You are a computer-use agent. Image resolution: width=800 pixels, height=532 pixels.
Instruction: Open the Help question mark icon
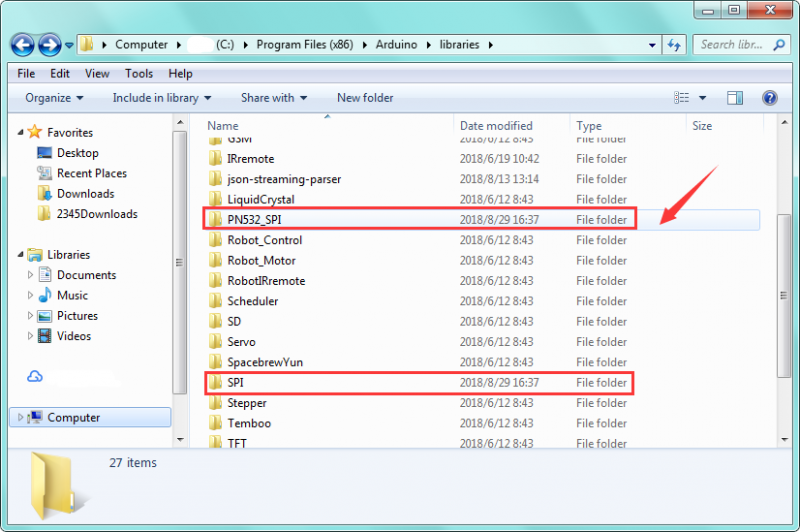[769, 98]
